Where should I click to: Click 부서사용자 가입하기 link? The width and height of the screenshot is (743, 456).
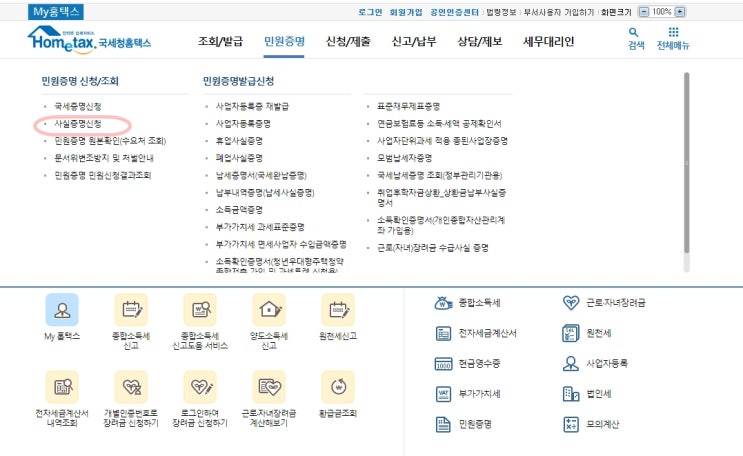[559, 12]
